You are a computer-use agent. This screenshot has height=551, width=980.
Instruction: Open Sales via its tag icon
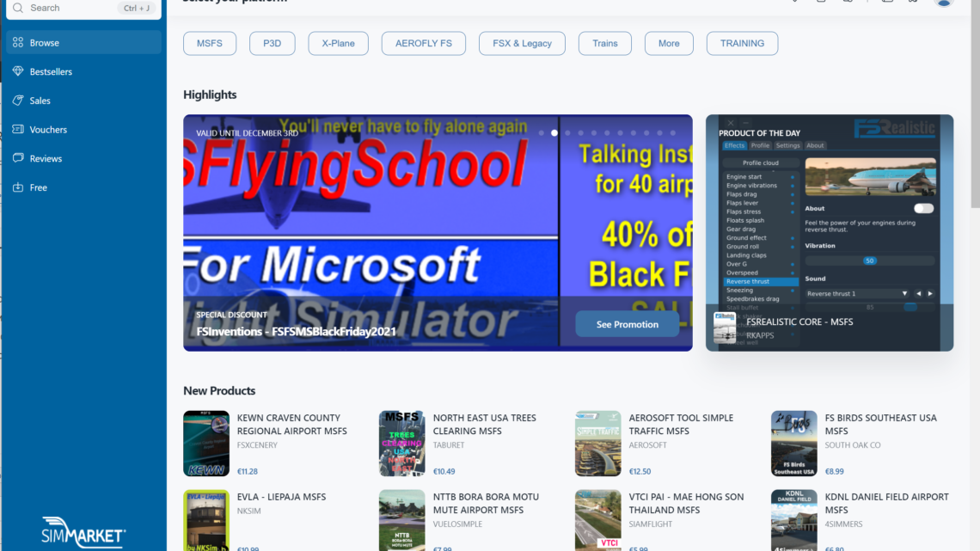18,100
